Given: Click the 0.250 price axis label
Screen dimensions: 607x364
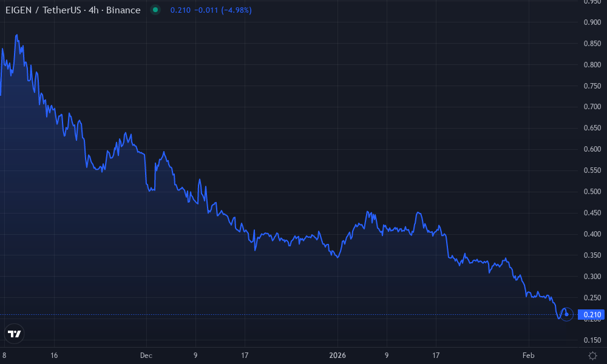Looking at the screenshot, I should 592,298.
